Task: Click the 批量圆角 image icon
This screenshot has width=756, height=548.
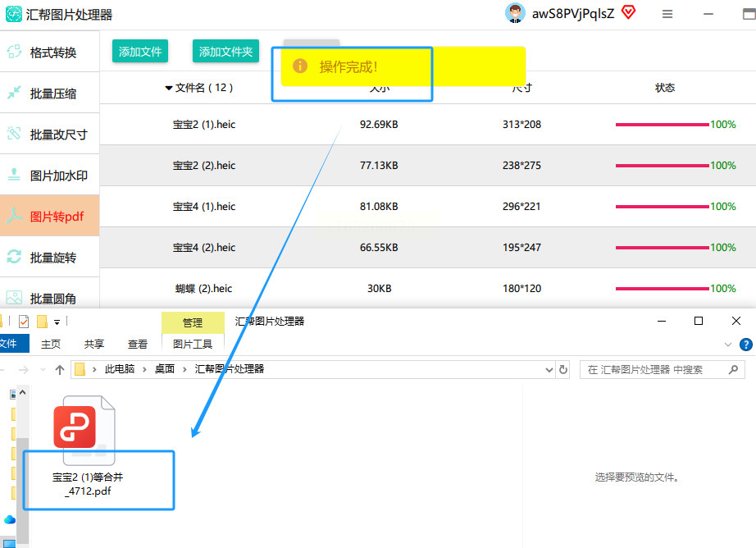Action: (x=14, y=298)
